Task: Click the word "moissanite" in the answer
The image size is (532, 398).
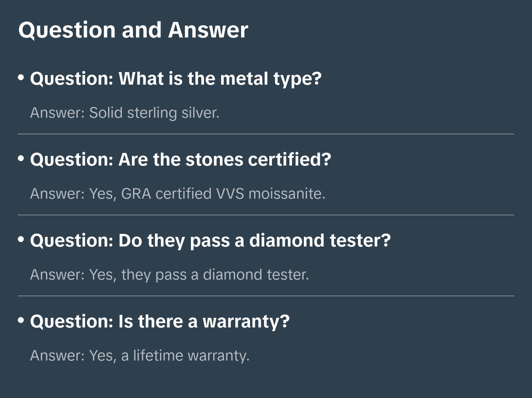Action: [x=286, y=194]
